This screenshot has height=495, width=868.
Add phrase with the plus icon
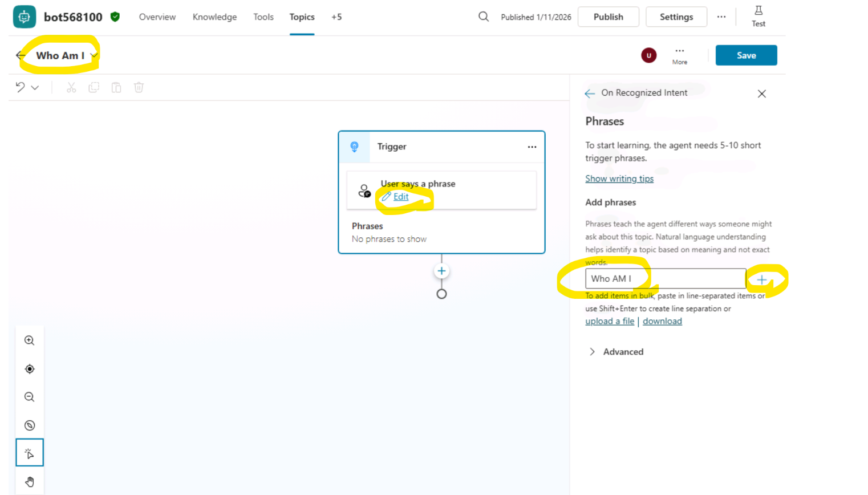762,279
